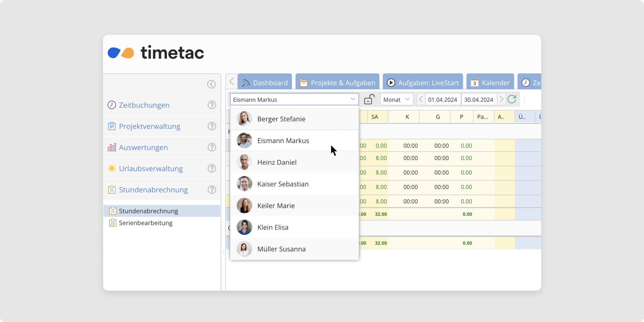644x322 pixels.
Task: Open the Kalender tab
Action: (490, 83)
